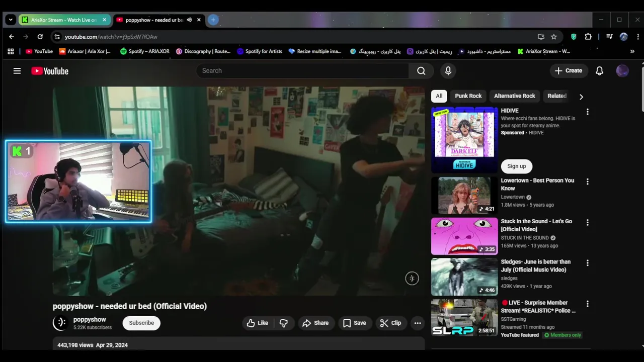Image resolution: width=644 pixels, height=362 pixels.
Task: Open Stuck In the Sound Let's Go thumbnail
Action: point(464,236)
